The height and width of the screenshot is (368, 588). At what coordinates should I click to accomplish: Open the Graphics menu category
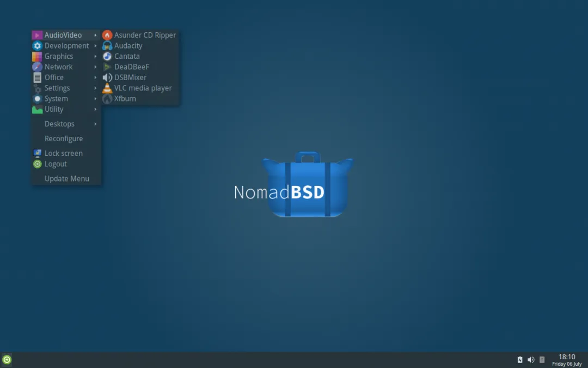[66, 56]
